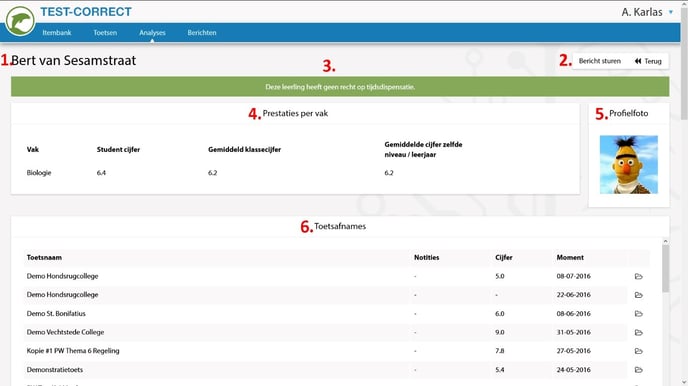
Task: Open the A. Karlas user dropdown
Action: coord(647,12)
